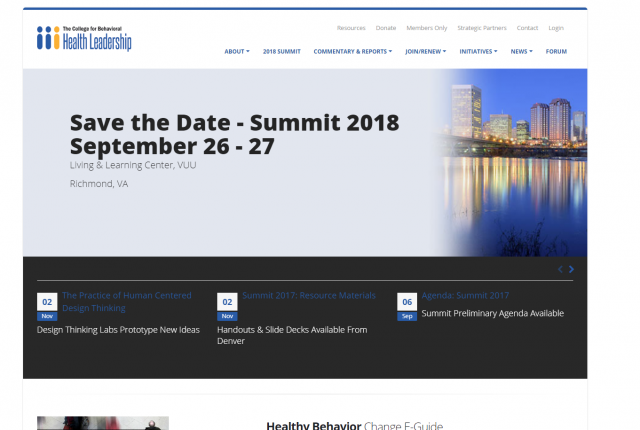Go to previous news carousel slide
The image size is (640, 430).
(560, 269)
